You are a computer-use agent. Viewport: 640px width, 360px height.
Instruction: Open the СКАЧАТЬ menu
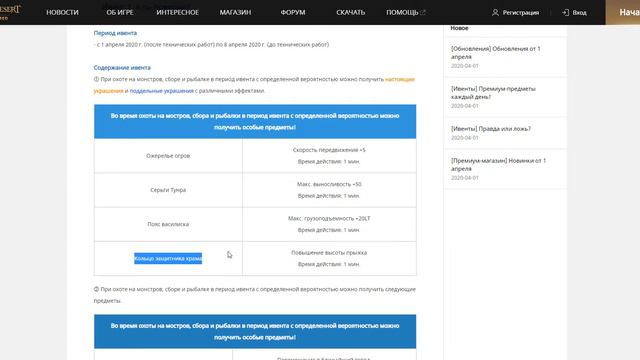coord(351,13)
